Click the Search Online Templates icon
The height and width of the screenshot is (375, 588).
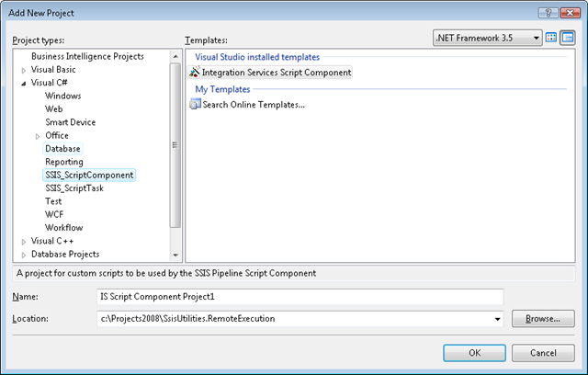(195, 105)
